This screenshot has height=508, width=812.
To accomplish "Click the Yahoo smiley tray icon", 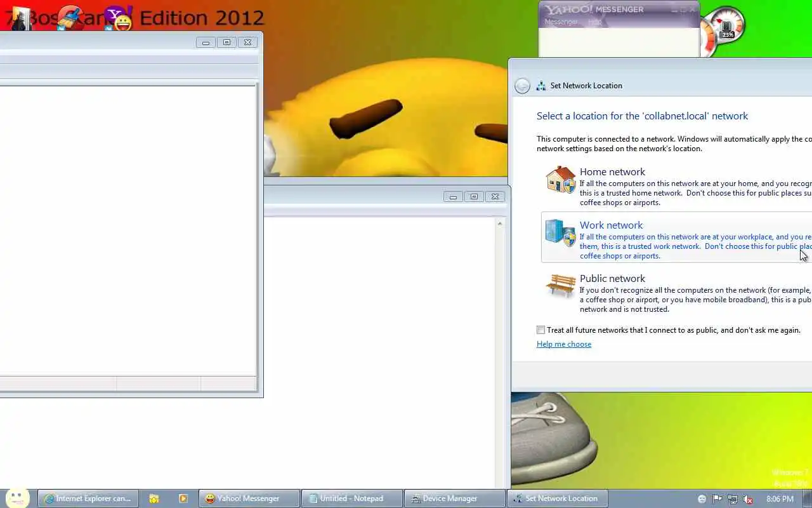I will point(702,499).
